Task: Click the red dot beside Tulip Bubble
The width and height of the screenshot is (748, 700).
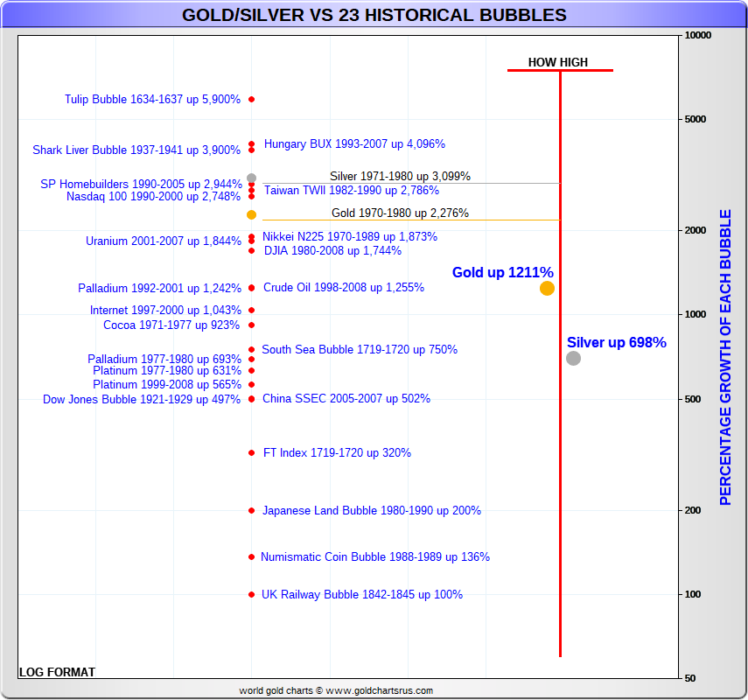Action: [x=251, y=99]
